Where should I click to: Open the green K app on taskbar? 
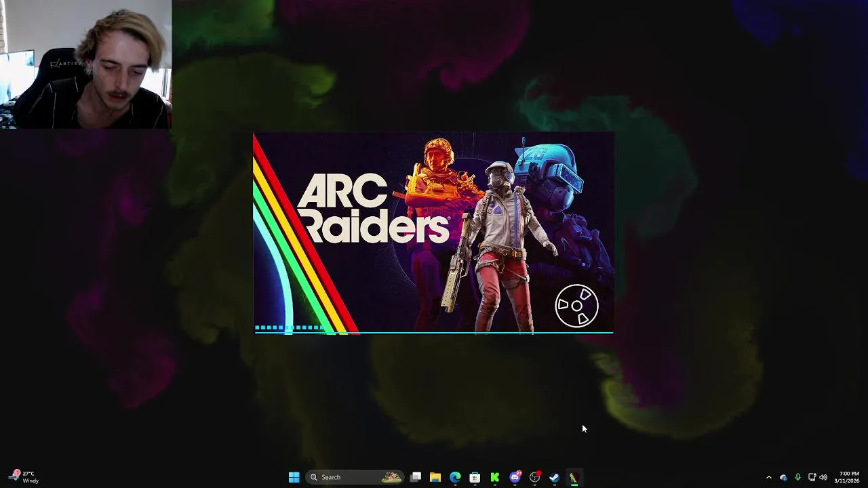pos(495,477)
